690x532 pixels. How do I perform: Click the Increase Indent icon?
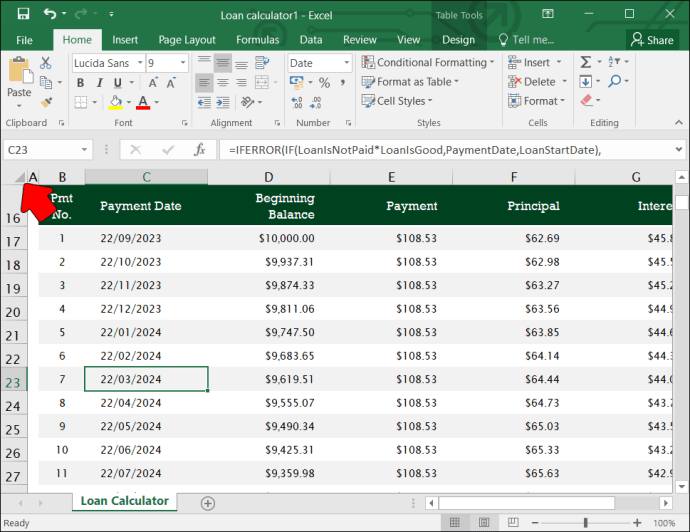click(223, 102)
